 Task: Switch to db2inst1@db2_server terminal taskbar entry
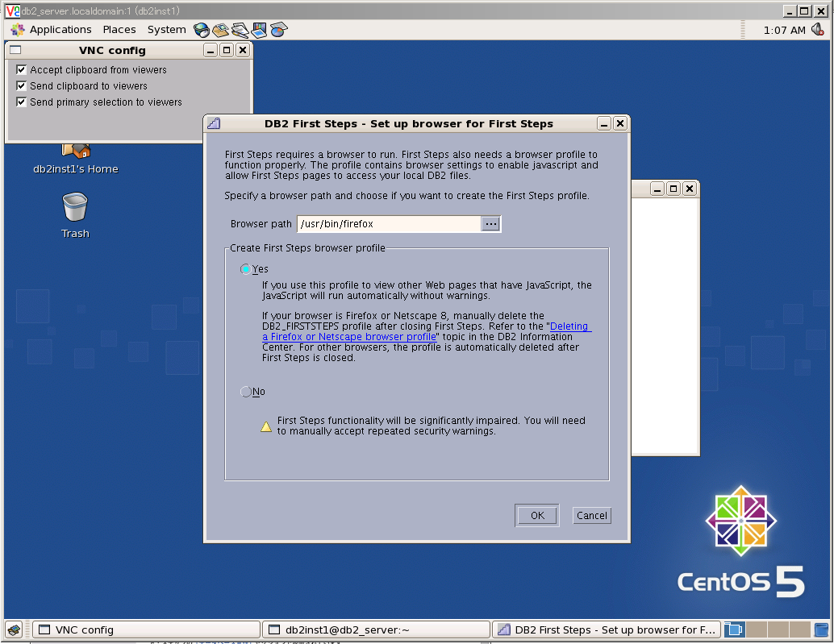376,629
